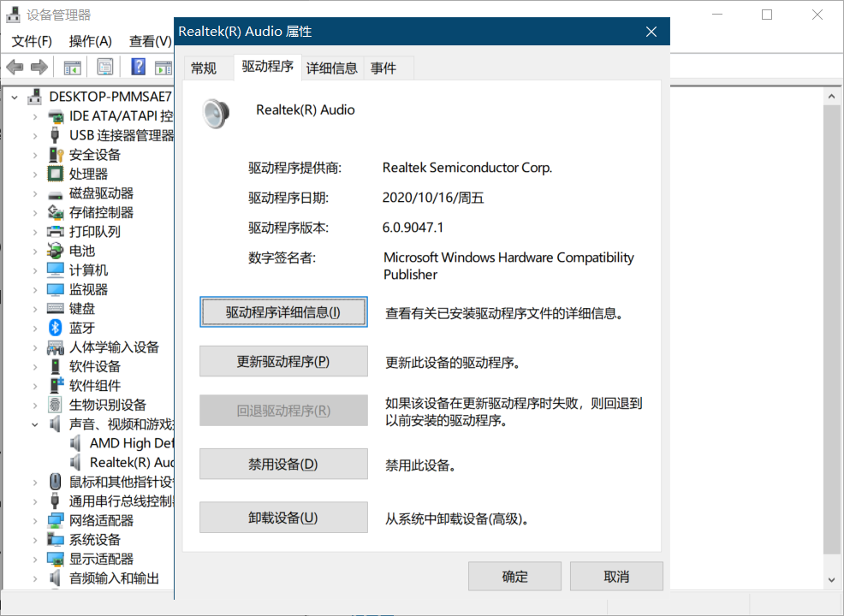This screenshot has height=616, width=844.
Task: Click the 监视器 monitor icon
Action: tap(56, 289)
